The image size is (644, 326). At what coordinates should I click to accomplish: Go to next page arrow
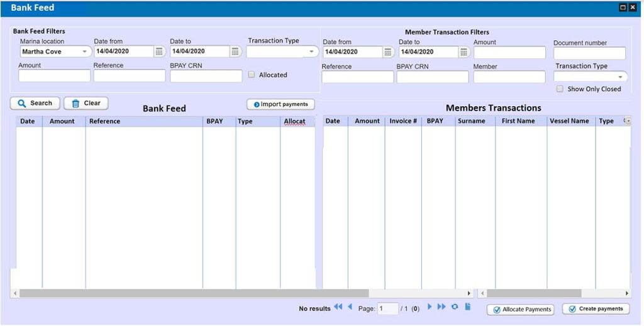click(x=430, y=307)
